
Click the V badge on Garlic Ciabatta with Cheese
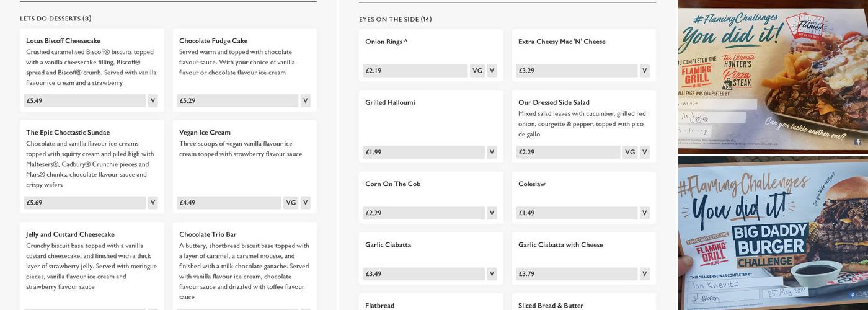pyautogui.click(x=645, y=273)
